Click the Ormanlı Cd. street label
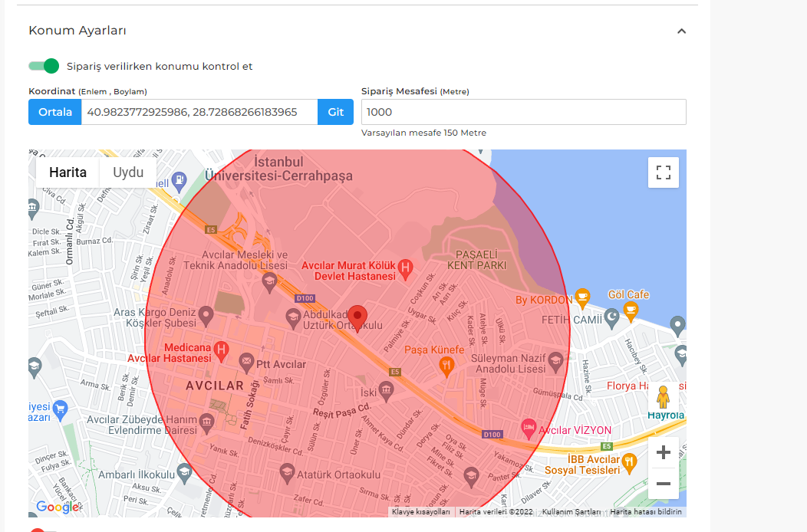The width and height of the screenshot is (807, 532). [70, 241]
